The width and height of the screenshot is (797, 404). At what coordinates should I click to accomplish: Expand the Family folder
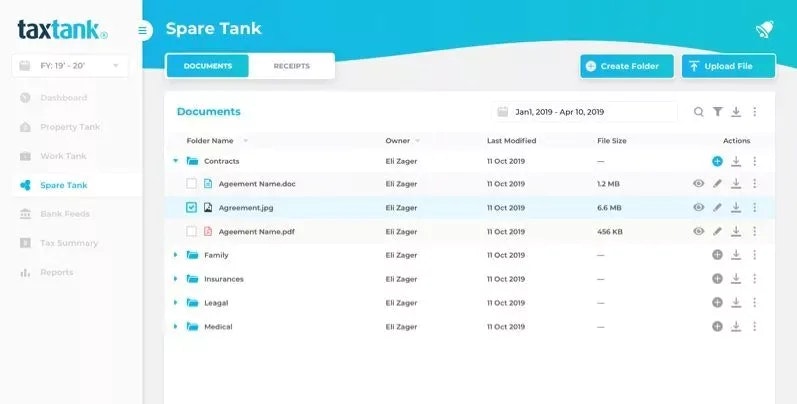click(176, 255)
